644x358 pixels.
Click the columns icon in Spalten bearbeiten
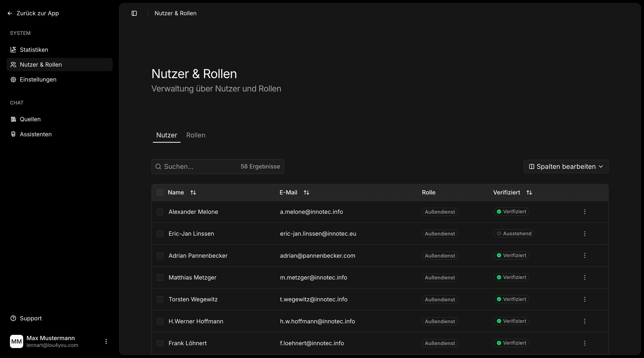pyautogui.click(x=532, y=167)
